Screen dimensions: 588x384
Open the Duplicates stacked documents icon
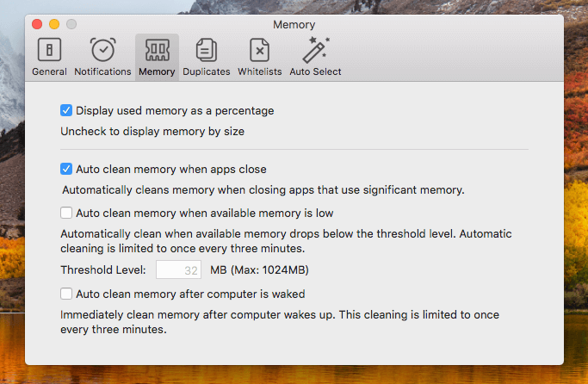tap(207, 50)
